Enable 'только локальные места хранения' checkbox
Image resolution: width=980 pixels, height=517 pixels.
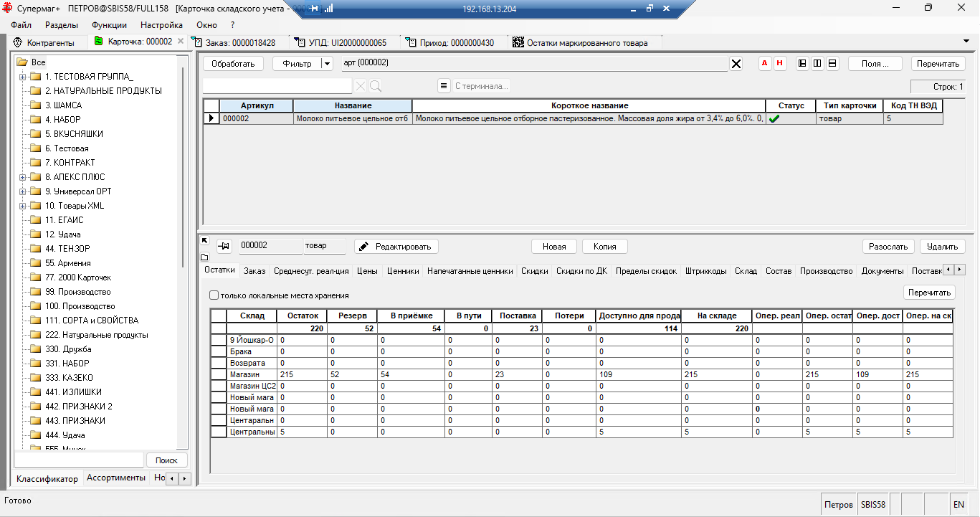pyautogui.click(x=214, y=295)
